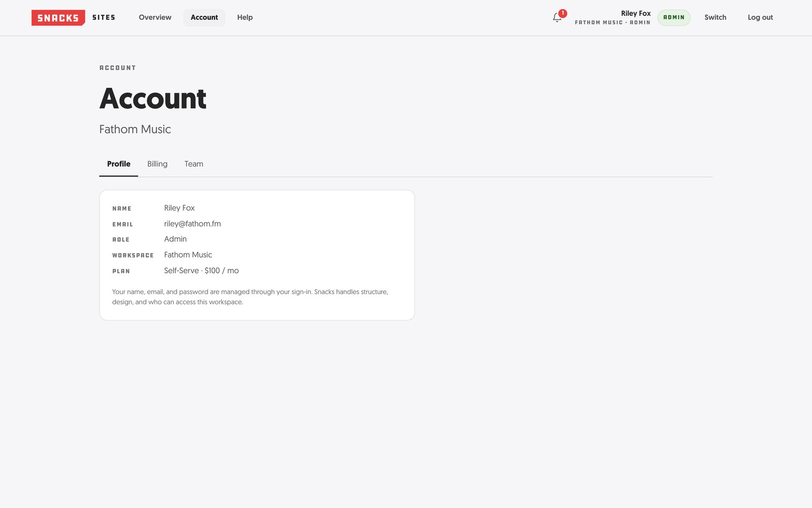Click the green ADMIN badge
Image resolution: width=812 pixels, height=508 pixels.
pyautogui.click(x=674, y=17)
